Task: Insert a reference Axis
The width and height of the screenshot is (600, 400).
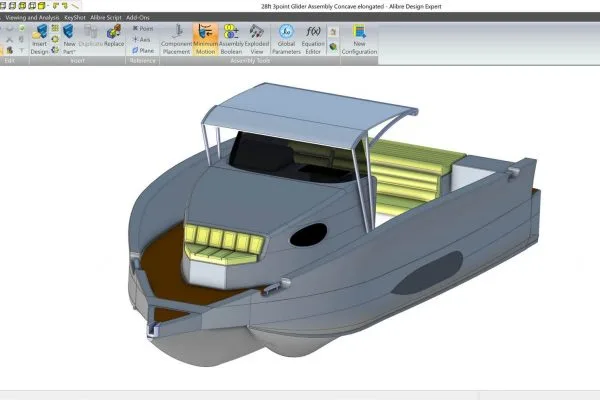Action: [x=142, y=39]
